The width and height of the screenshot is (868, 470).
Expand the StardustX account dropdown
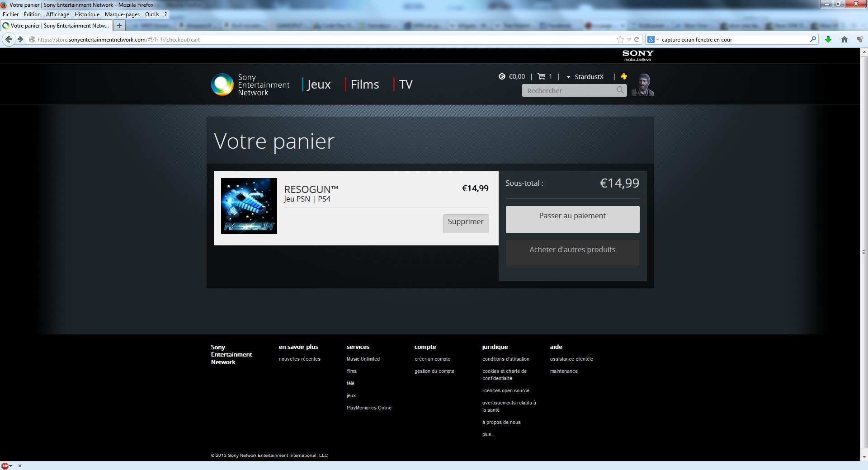coord(585,77)
